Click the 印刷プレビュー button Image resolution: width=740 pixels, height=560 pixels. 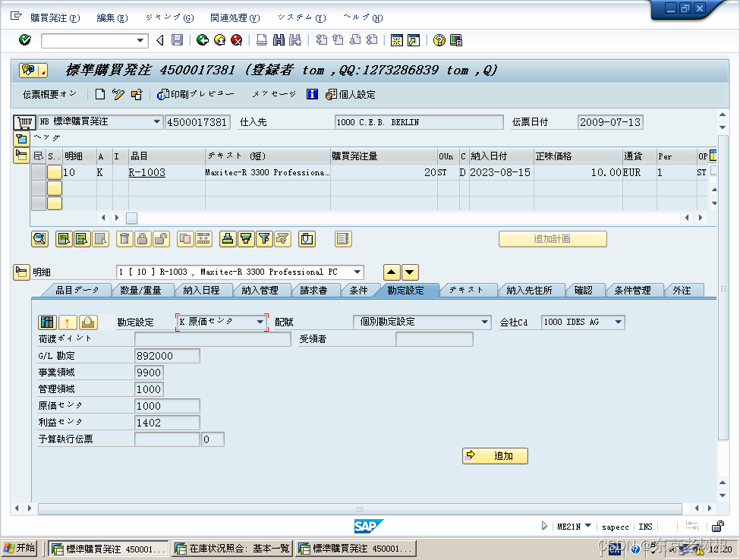(196, 94)
